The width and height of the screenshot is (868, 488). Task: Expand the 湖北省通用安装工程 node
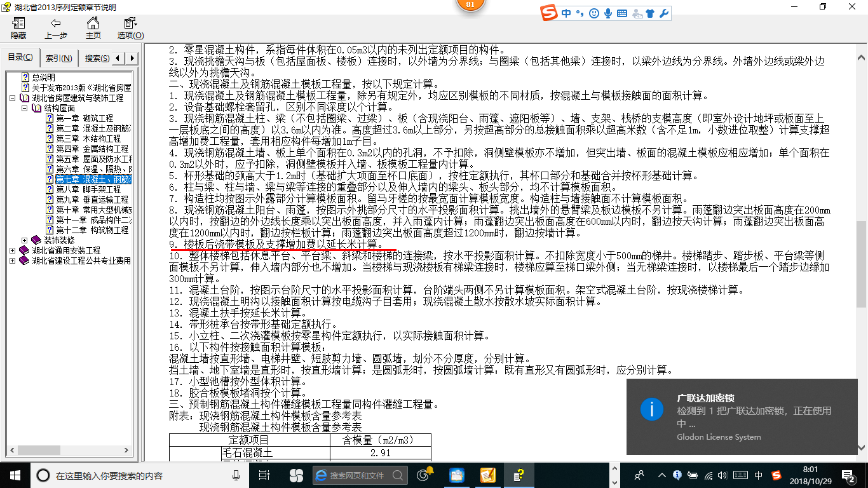[13, 250]
